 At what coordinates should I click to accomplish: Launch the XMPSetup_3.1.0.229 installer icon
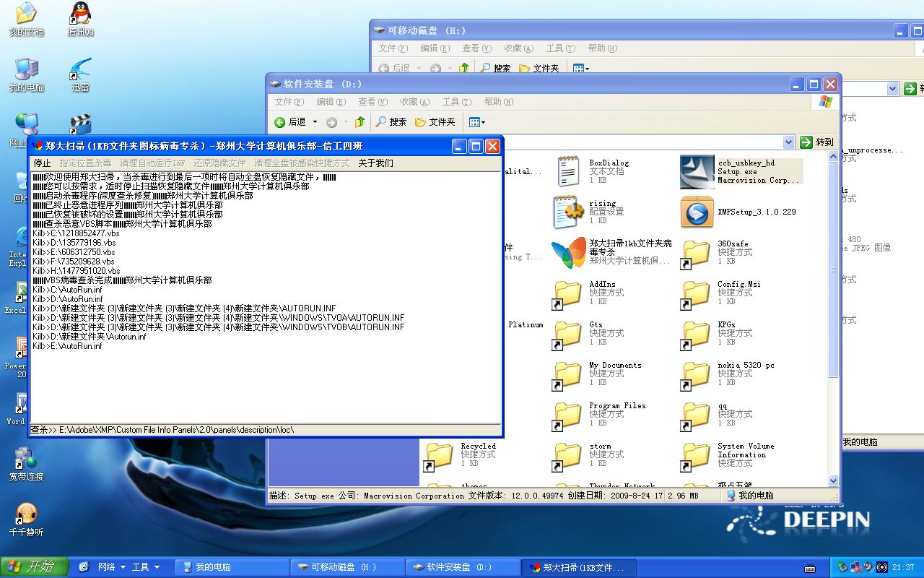click(696, 212)
